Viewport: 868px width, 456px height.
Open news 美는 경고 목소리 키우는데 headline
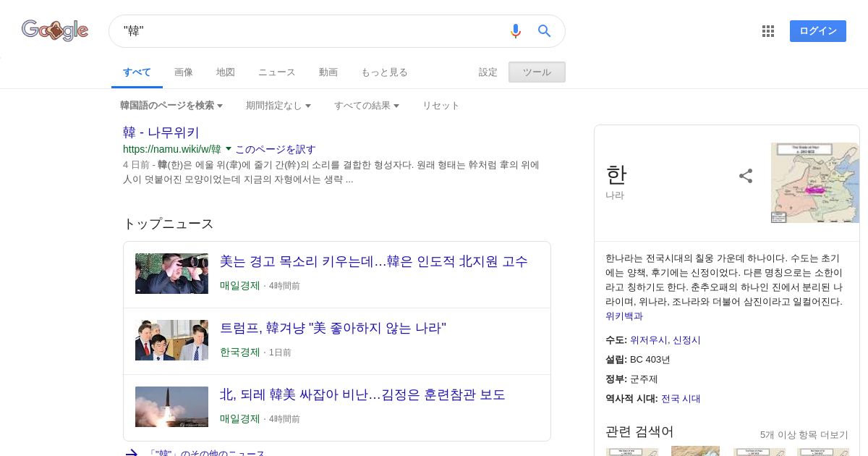(x=374, y=262)
